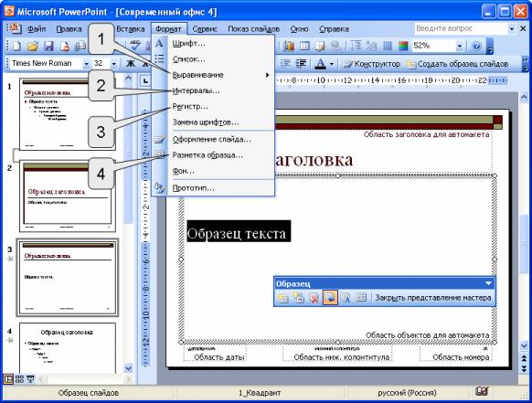
Task: Open the Справка menu
Action: pos(334,29)
